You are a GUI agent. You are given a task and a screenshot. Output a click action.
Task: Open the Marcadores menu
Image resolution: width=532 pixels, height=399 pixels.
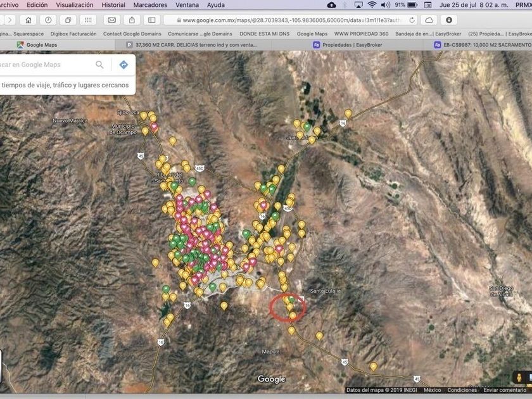click(x=150, y=5)
